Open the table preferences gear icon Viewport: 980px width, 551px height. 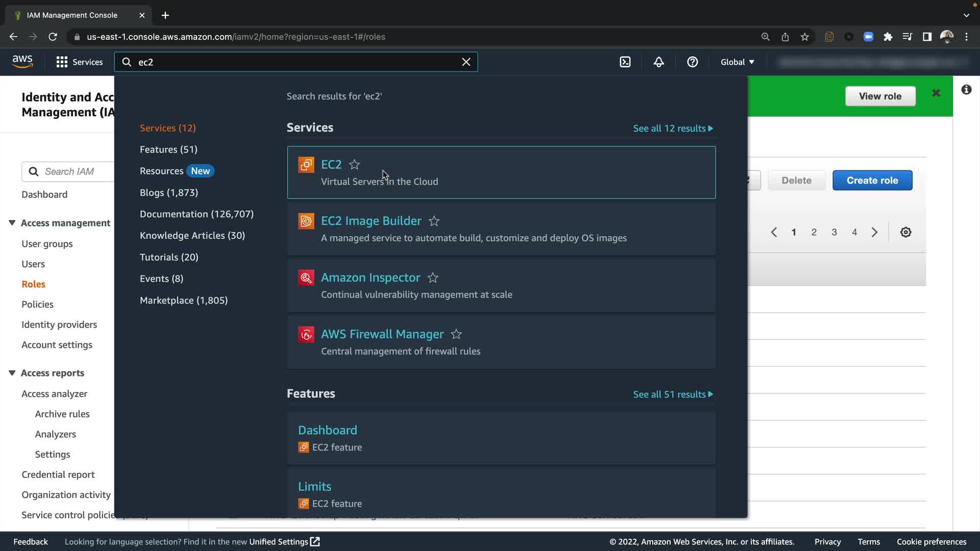point(905,232)
